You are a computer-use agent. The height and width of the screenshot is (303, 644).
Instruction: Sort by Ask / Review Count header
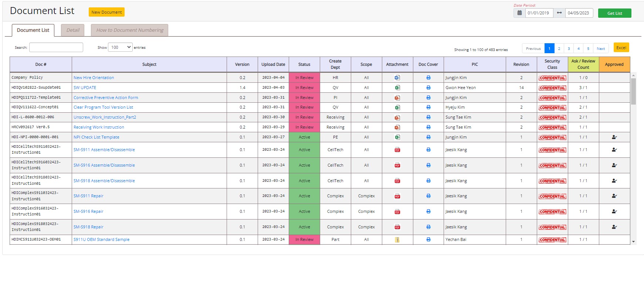pyautogui.click(x=583, y=64)
